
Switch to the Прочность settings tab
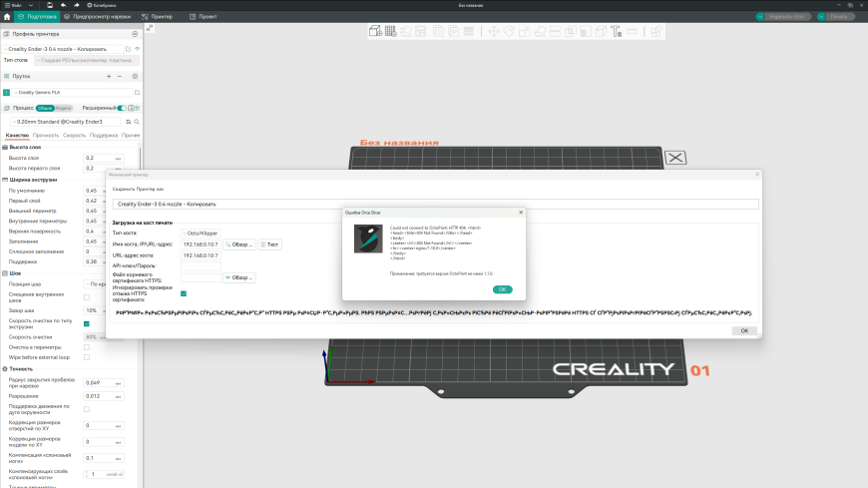[45, 135]
